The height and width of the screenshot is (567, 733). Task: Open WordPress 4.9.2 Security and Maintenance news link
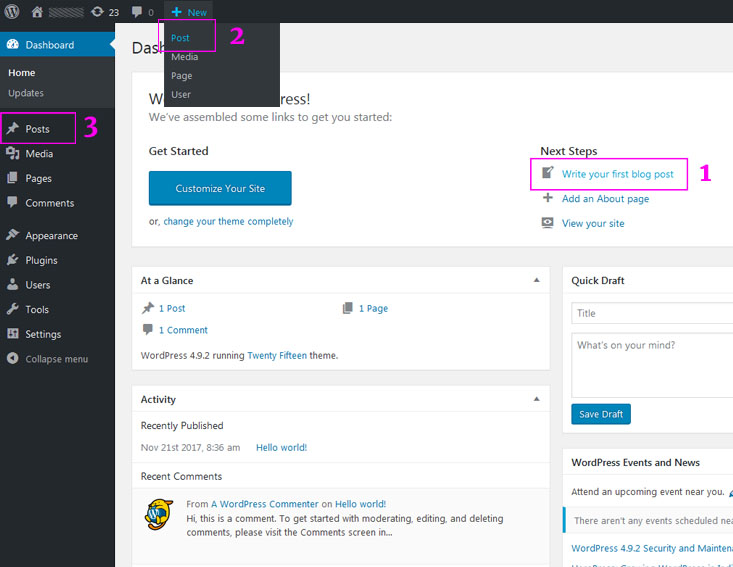(x=652, y=548)
